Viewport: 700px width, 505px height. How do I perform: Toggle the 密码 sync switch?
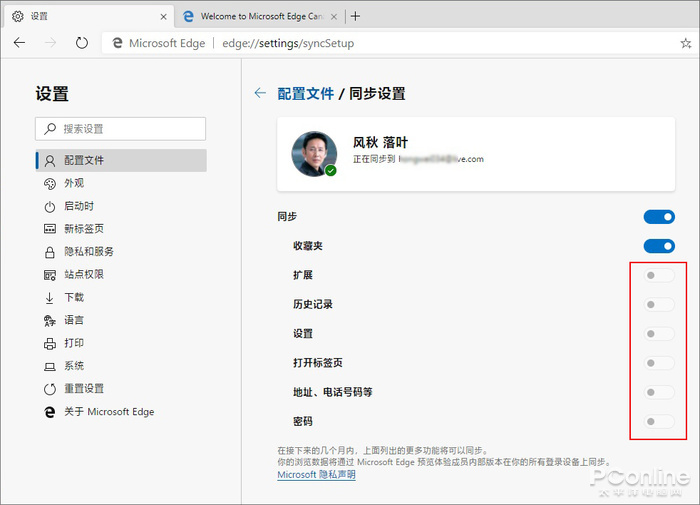pos(659,421)
